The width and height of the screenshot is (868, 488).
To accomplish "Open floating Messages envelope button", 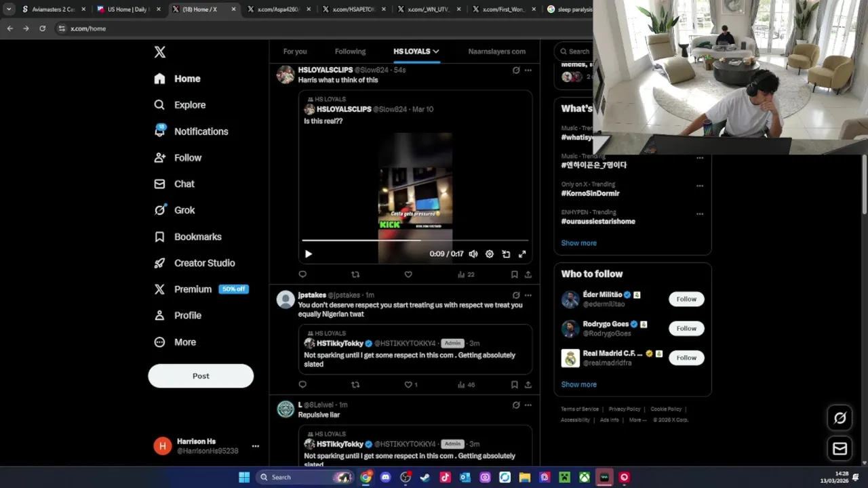I will (x=840, y=448).
